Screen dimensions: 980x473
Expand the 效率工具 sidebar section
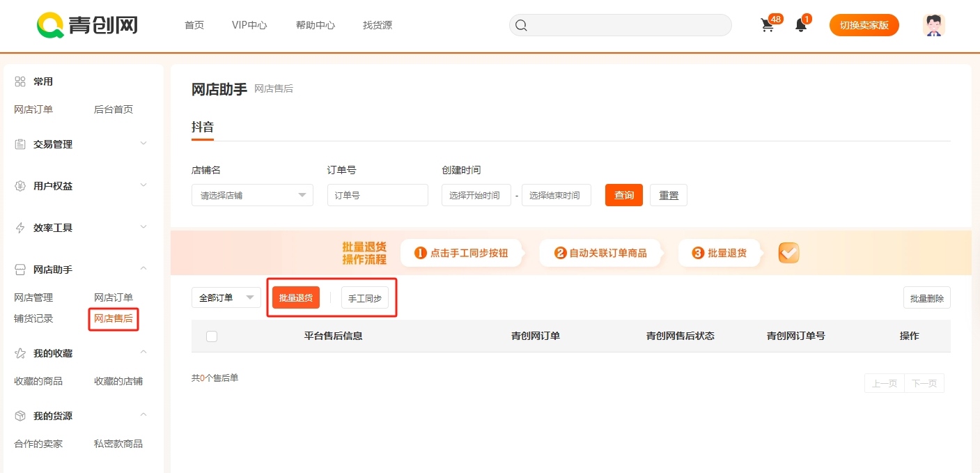click(x=81, y=228)
